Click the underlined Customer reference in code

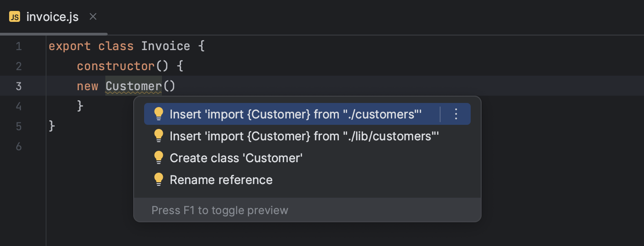point(133,86)
